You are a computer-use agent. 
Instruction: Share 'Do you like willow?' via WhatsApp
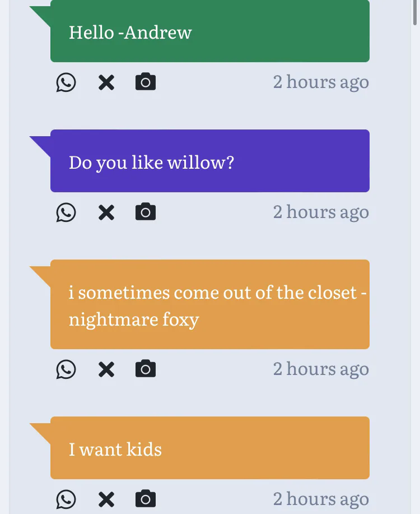coord(66,213)
